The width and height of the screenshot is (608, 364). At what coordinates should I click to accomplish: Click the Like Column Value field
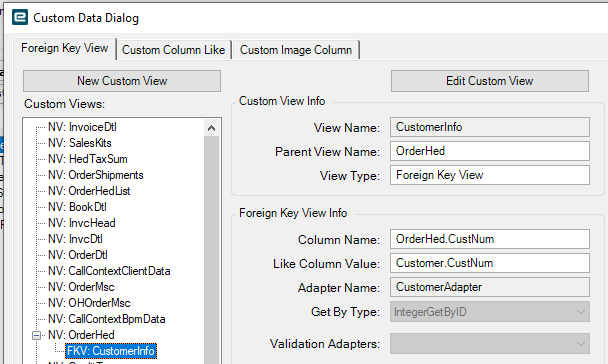pos(490,263)
